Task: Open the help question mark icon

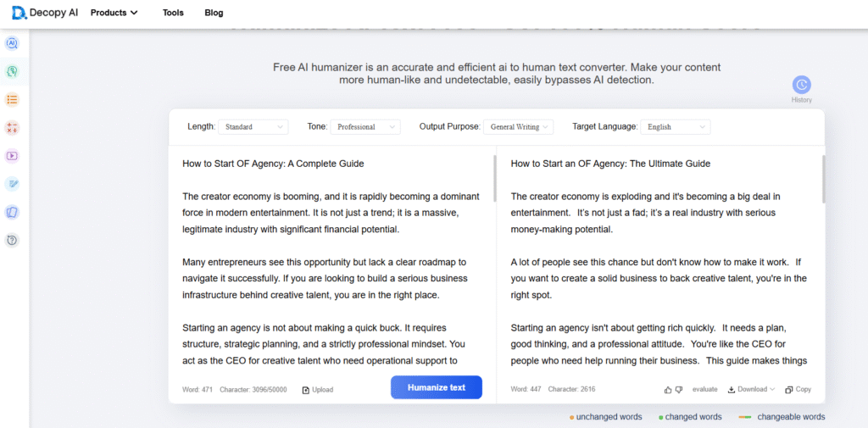Action: (12, 241)
